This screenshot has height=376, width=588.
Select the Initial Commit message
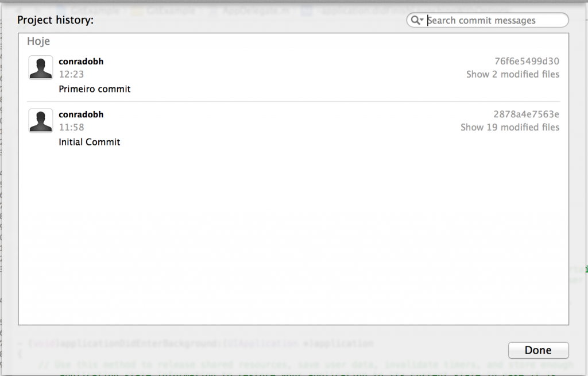click(x=89, y=142)
